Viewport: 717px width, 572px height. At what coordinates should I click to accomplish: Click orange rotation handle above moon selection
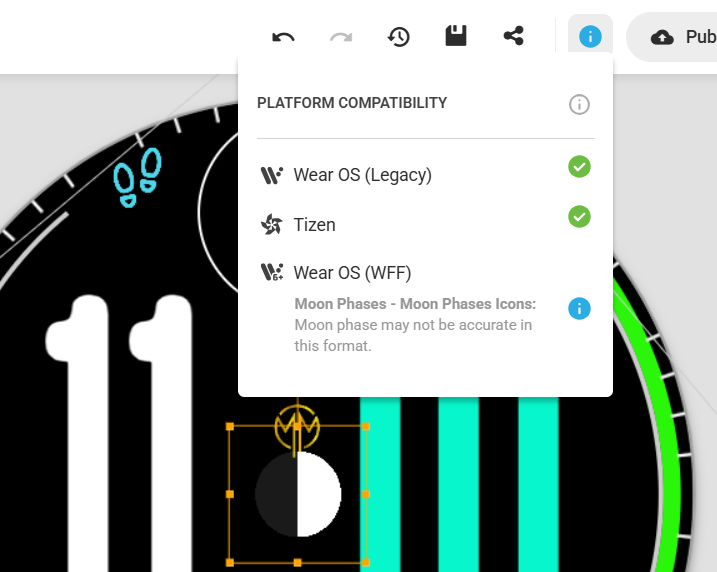click(297, 427)
